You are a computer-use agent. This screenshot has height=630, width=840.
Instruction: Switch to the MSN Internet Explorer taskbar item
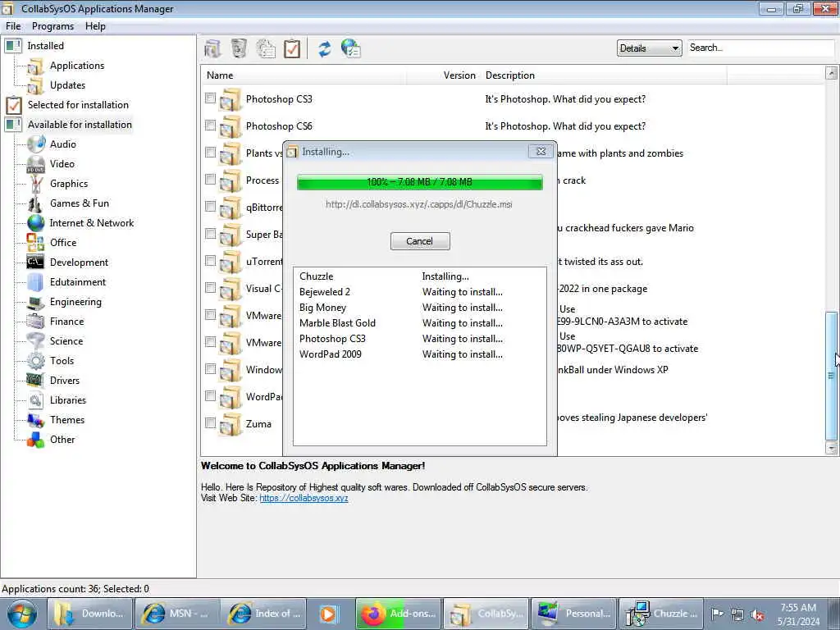[177, 614]
